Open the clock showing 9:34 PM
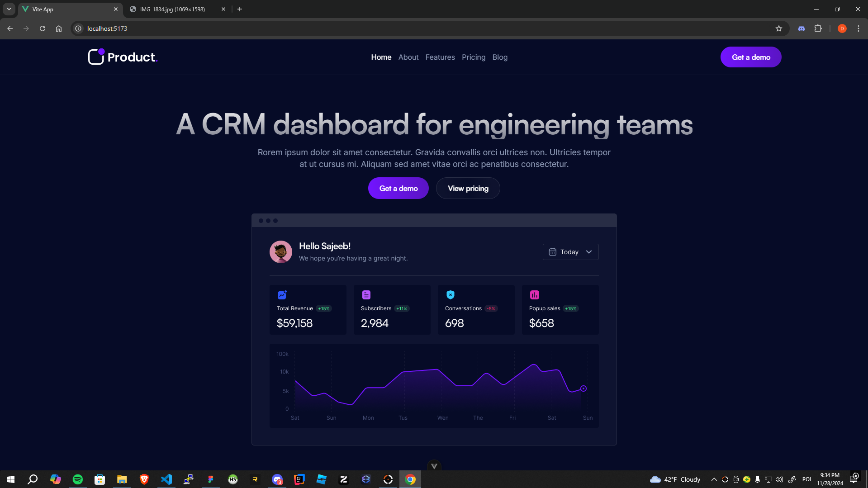 [x=830, y=479]
